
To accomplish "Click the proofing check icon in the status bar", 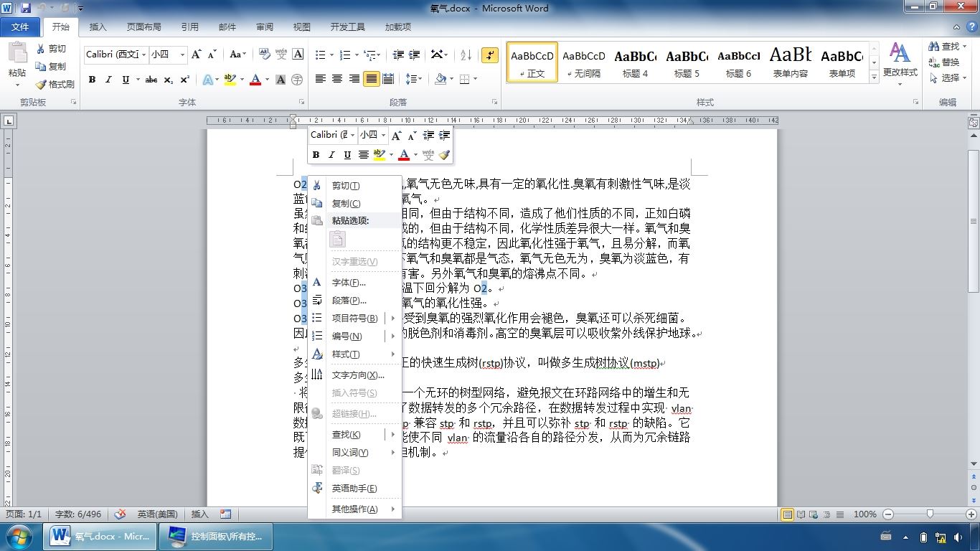I will [120, 514].
